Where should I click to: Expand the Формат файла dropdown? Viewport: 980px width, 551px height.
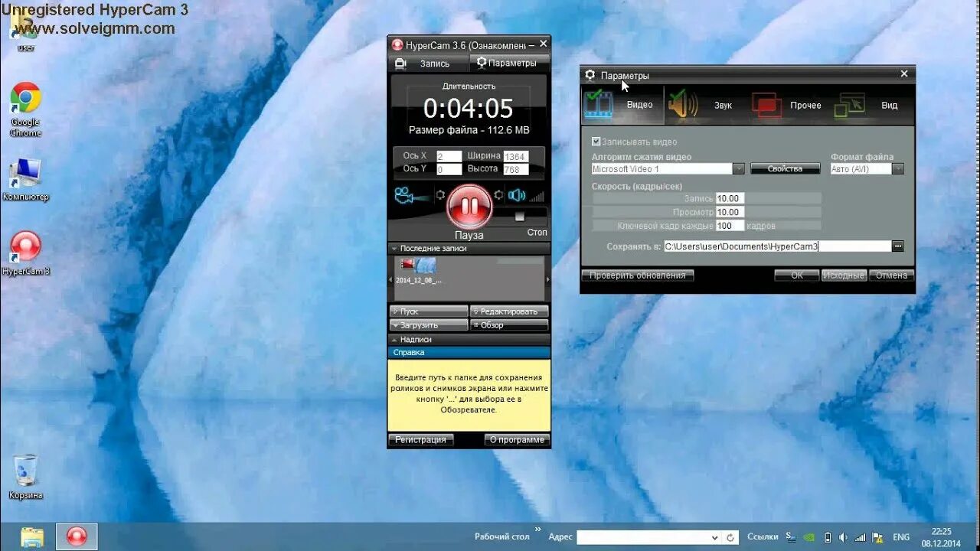coord(898,169)
